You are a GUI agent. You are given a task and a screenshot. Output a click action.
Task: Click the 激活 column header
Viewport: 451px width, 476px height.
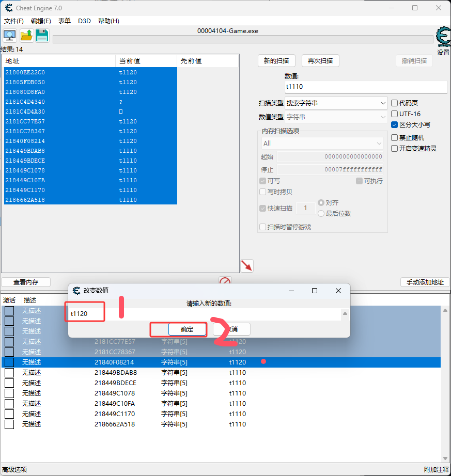tap(9, 300)
